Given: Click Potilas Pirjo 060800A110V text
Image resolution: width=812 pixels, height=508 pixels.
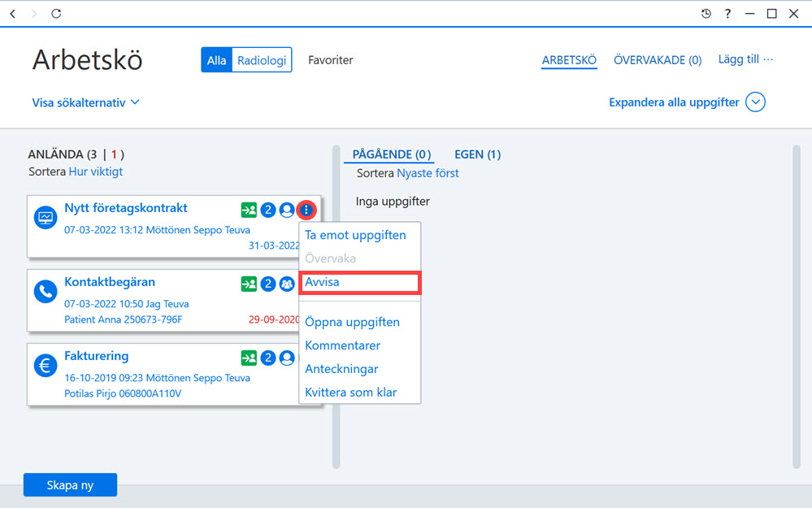Looking at the screenshot, I should (123, 393).
